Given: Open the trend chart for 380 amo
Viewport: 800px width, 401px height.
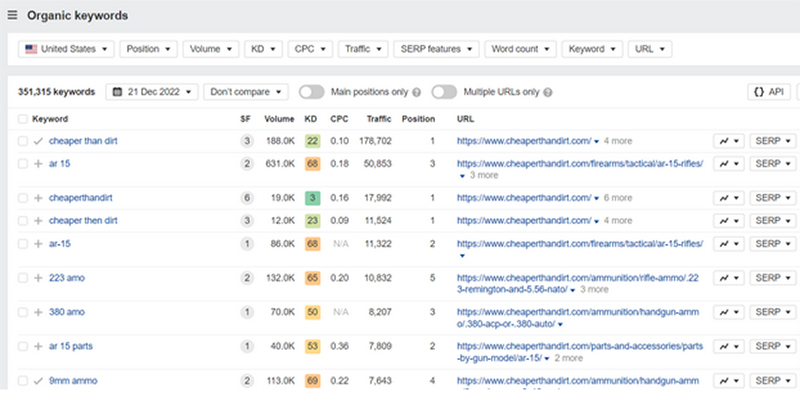Looking at the screenshot, I should point(729,312).
